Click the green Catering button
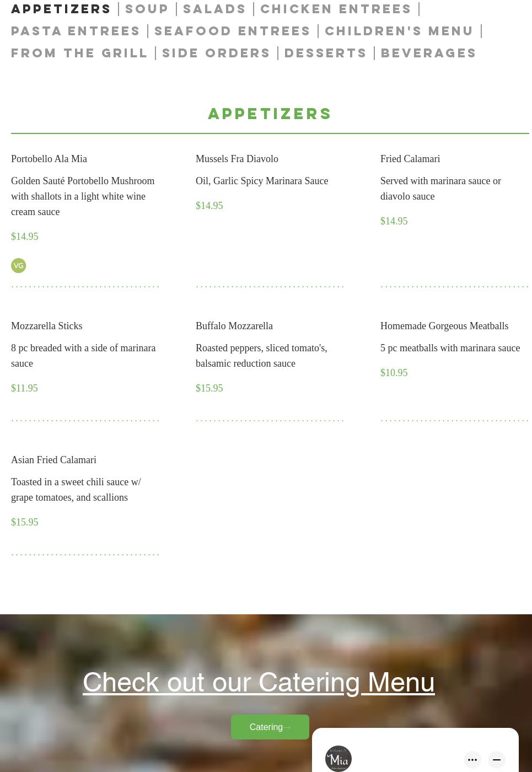The image size is (532, 772). coord(270,727)
